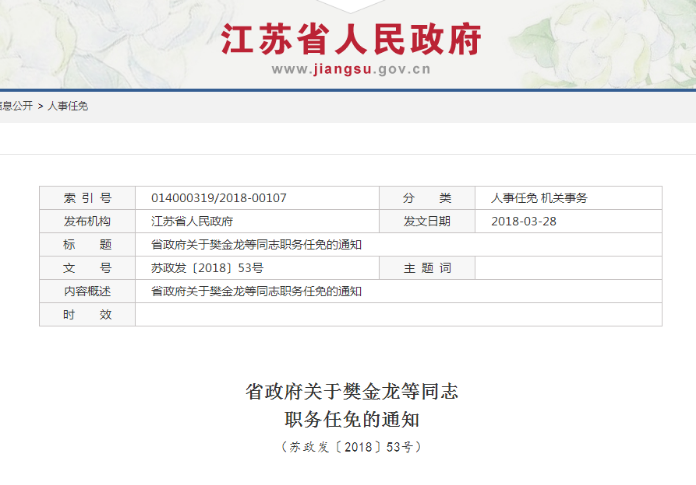Click the 内容概述 label cell
696x485 pixels.
tap(87, 291)
